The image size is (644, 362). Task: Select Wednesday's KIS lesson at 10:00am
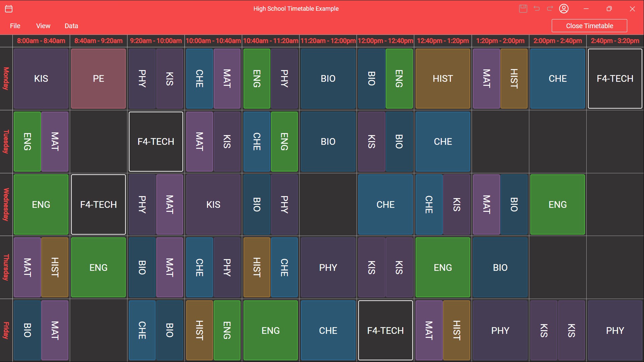[213, 204]
